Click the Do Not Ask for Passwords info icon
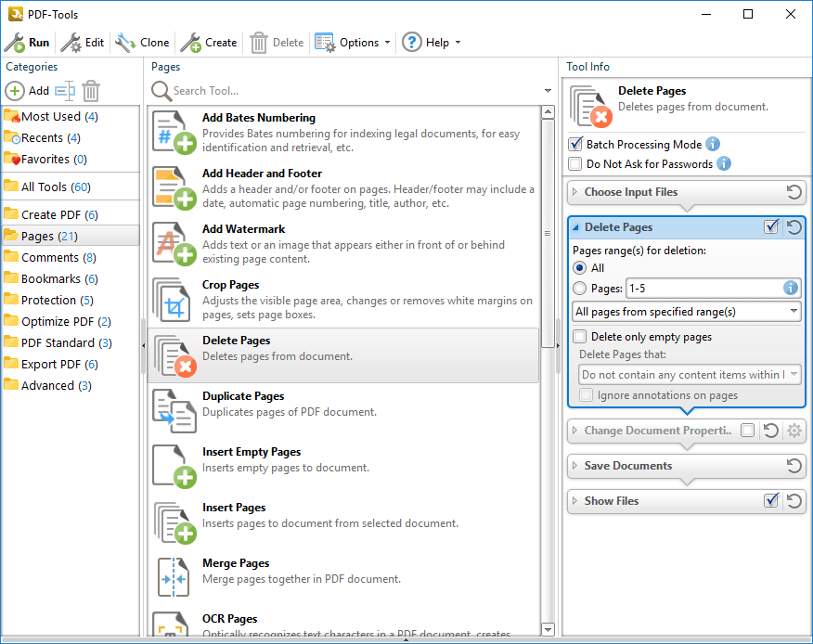813x644 pixels. pos(724,164)
